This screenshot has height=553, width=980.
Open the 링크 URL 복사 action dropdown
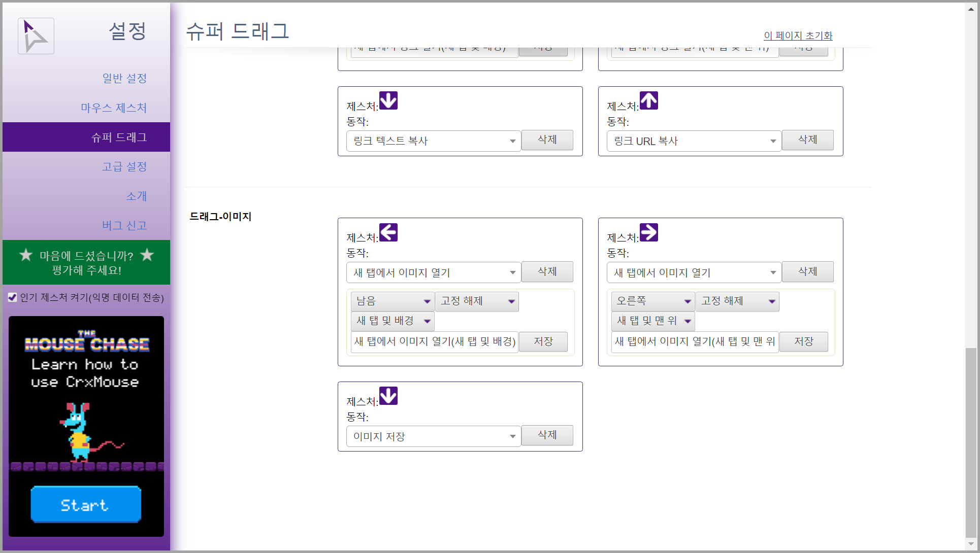point(694,141)
